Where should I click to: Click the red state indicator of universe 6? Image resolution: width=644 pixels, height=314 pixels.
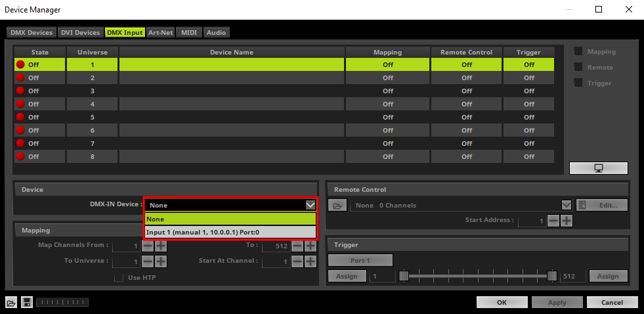point(20,130)
